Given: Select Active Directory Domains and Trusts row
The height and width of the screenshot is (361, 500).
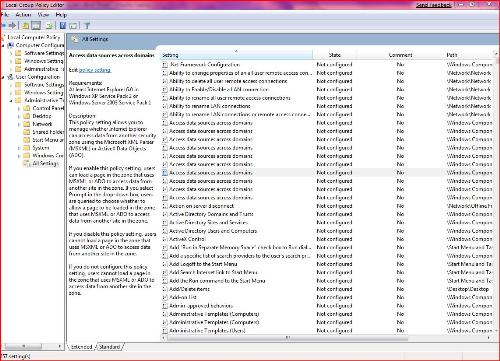Looking at the screenshot, I should 327,214.
